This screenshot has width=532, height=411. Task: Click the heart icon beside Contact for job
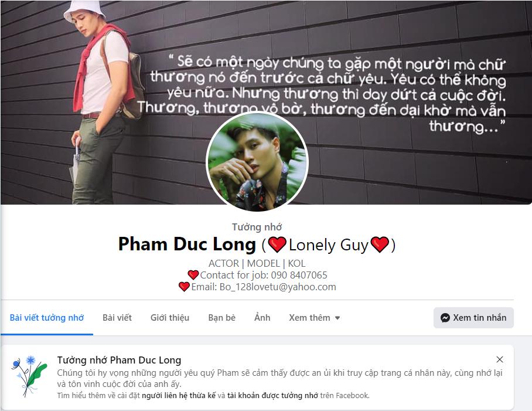click(193, 275)
